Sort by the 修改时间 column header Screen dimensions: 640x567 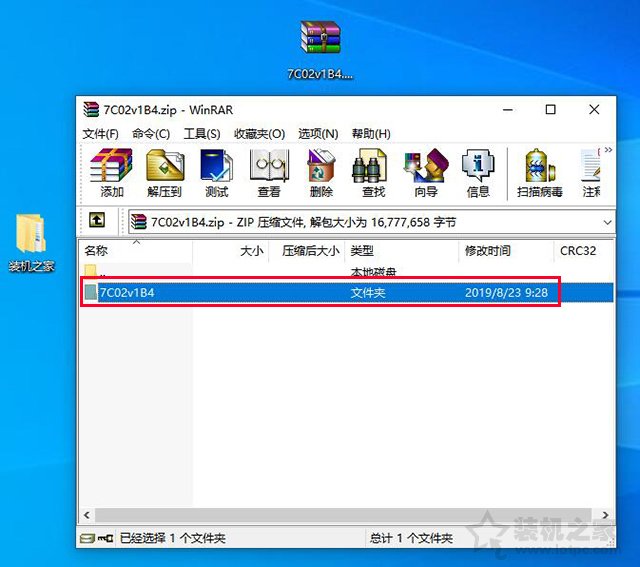point(506,251)
